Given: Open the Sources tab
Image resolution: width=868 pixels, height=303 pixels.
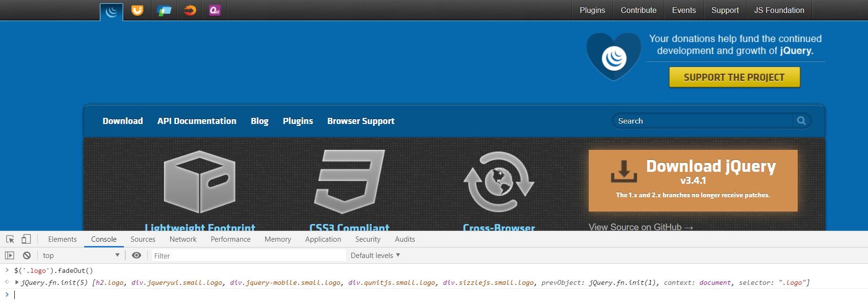Looking at the screenshot, I should tap(143, 239).
